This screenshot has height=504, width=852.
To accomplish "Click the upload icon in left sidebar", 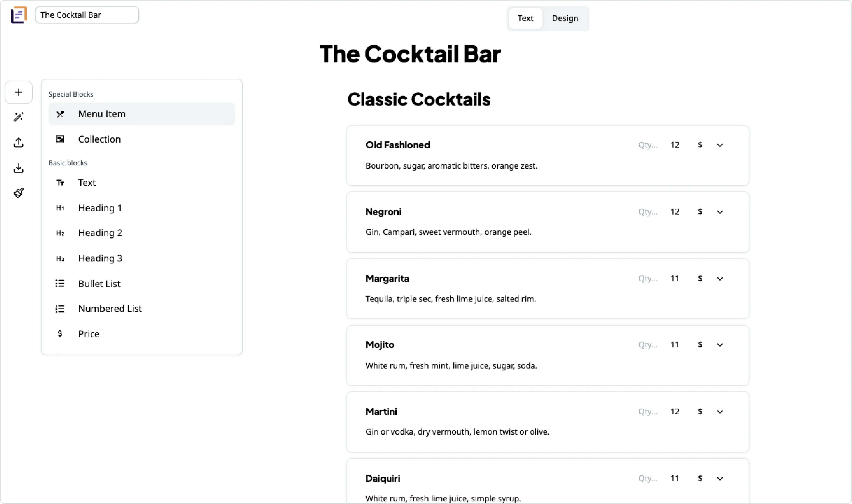I will (x=19, y=142).
